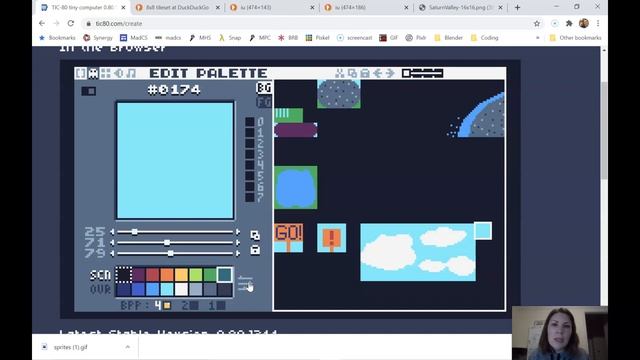Bookmark this page with star icon

(537, 24)
